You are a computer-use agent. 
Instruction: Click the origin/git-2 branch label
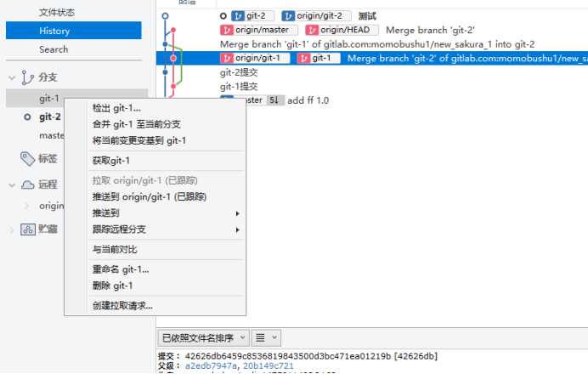[316, 16]
